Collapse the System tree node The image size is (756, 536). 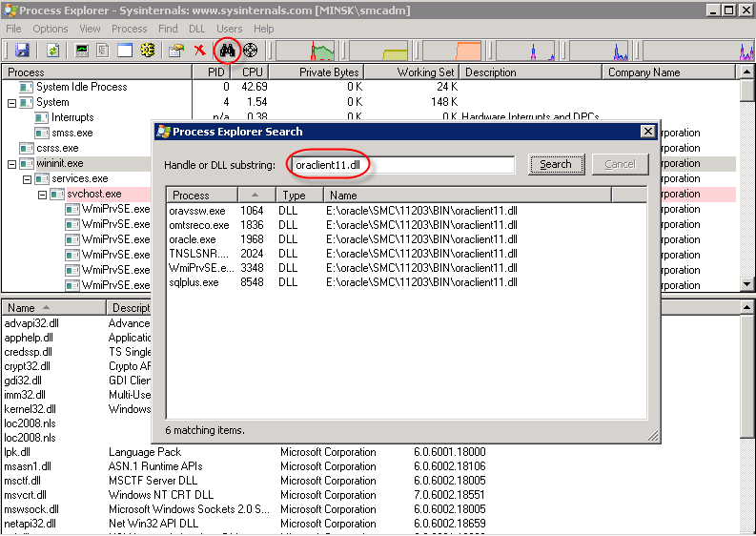pyautogui.click(x=12, y=103)
